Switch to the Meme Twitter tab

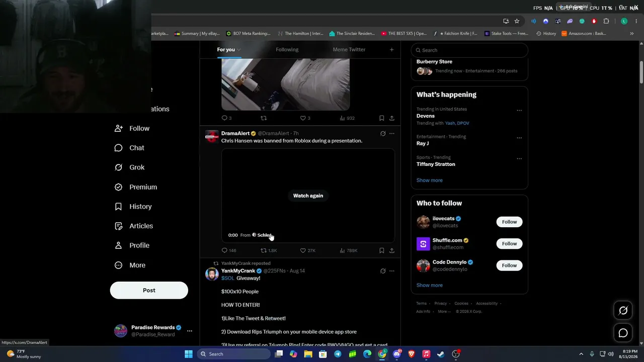[349, 49]
